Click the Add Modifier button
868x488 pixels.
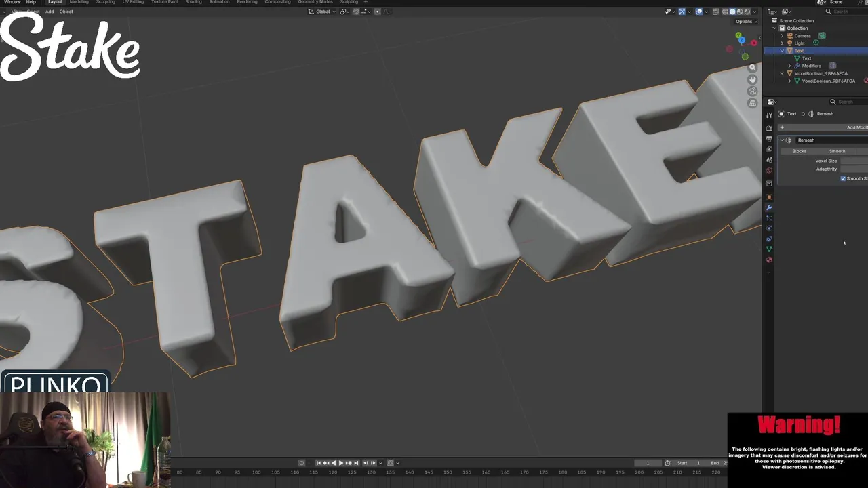[x=823, y=127]
